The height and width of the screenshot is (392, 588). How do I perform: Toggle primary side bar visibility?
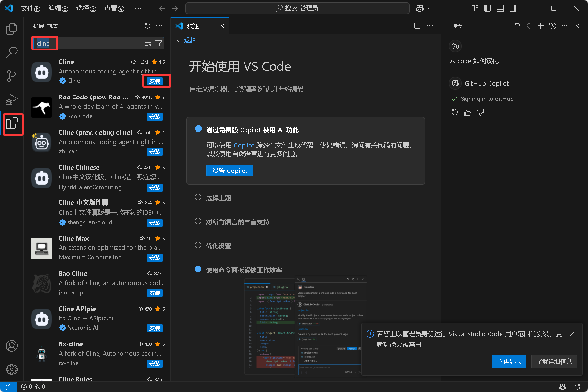point(488,8)
